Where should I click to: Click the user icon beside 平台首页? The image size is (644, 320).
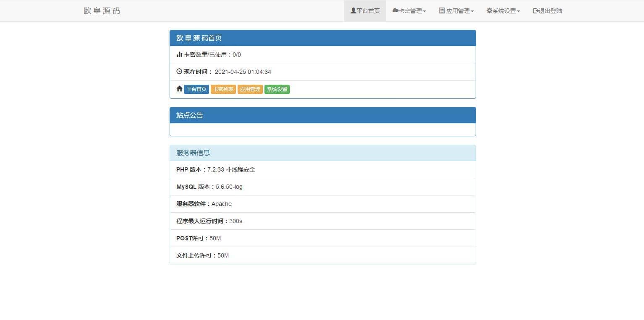(353, 11)
